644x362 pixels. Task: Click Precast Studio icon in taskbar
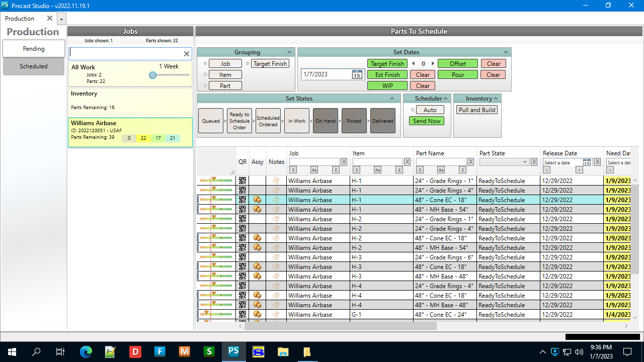(233, 351)
